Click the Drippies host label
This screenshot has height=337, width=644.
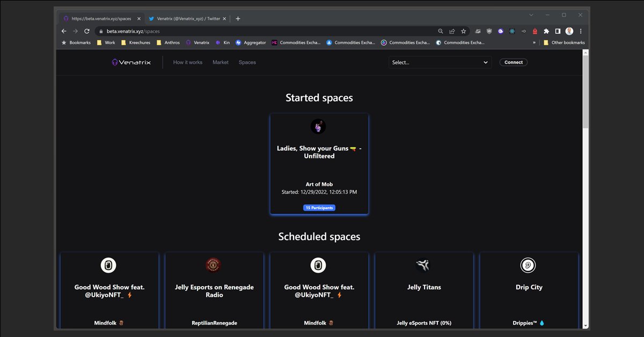coord(529,323)
